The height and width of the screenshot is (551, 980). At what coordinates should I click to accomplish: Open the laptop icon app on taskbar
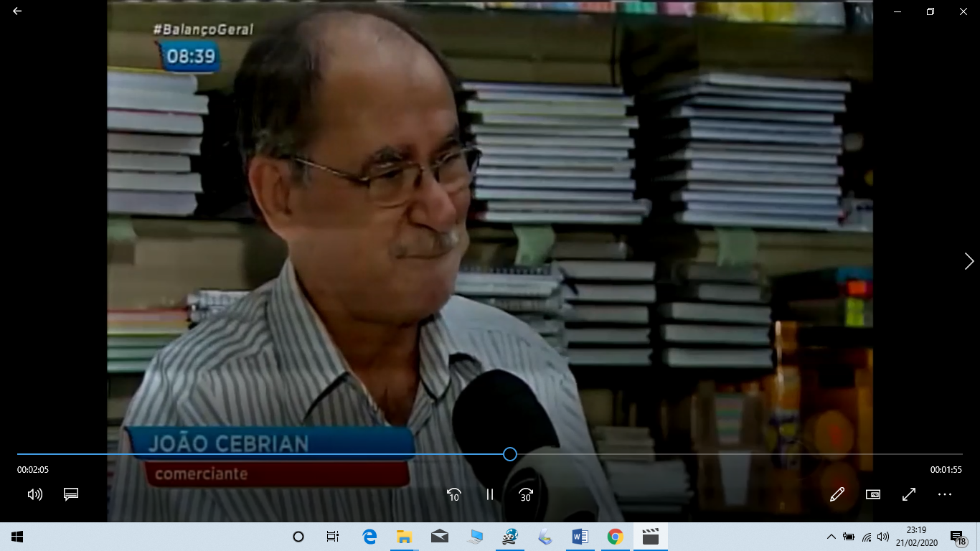475,537
